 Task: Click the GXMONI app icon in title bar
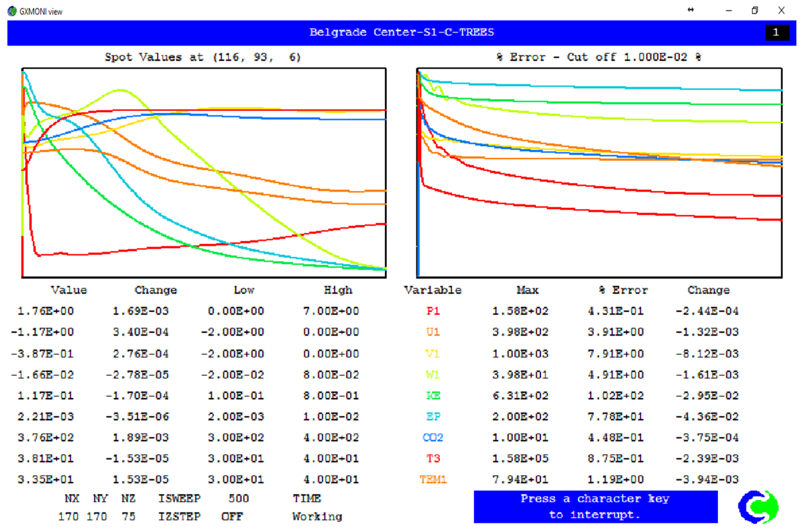pyautogui.click(x=12, y=11)
